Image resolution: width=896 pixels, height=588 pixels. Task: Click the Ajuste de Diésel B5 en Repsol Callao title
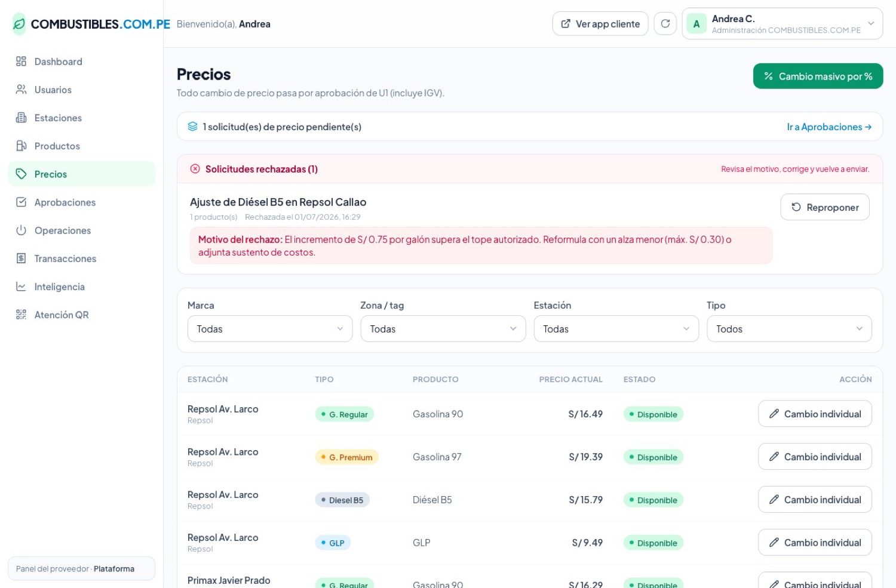point(278,202)
